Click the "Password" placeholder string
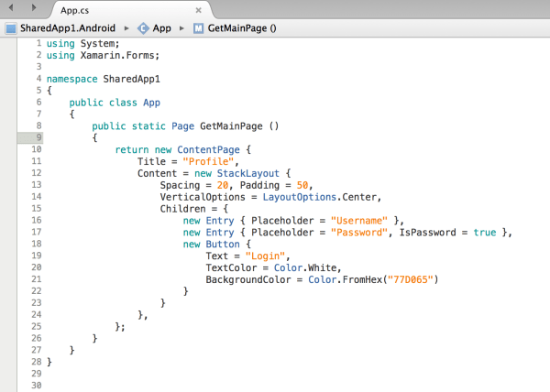The image size is (550, 392). 359,233
